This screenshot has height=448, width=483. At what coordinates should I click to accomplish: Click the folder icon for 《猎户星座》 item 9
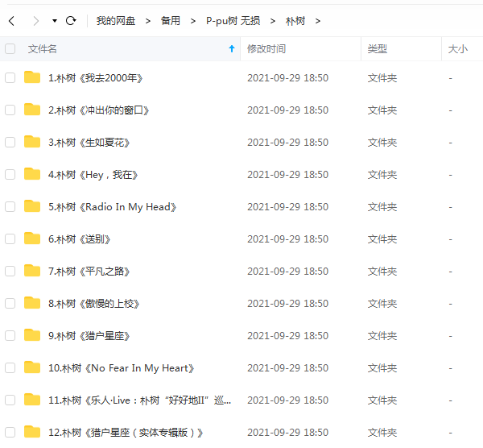[x=32, y=336]
